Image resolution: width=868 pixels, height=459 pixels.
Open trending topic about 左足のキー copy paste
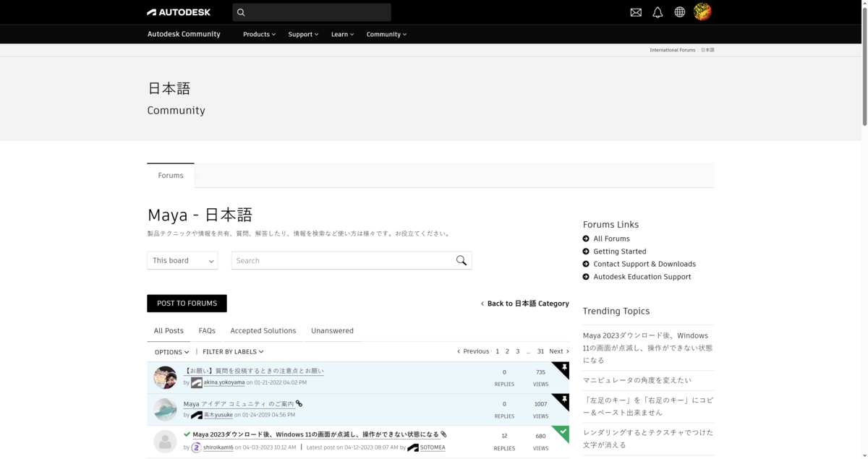[648, 406]
